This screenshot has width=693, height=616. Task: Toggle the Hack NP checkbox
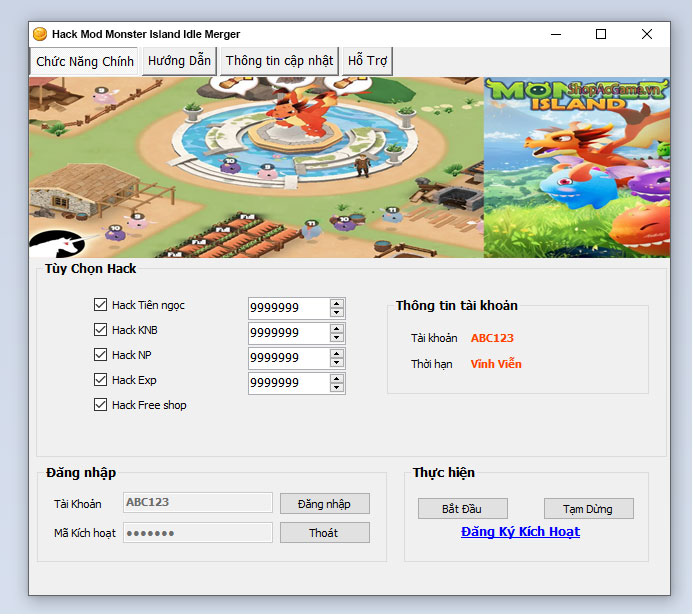(x=100, y=355)
